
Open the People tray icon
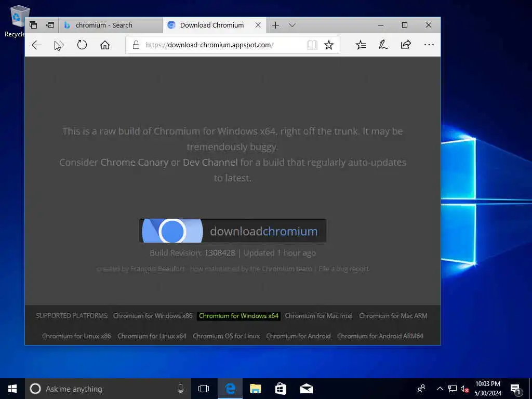click(x=421, y=389)
